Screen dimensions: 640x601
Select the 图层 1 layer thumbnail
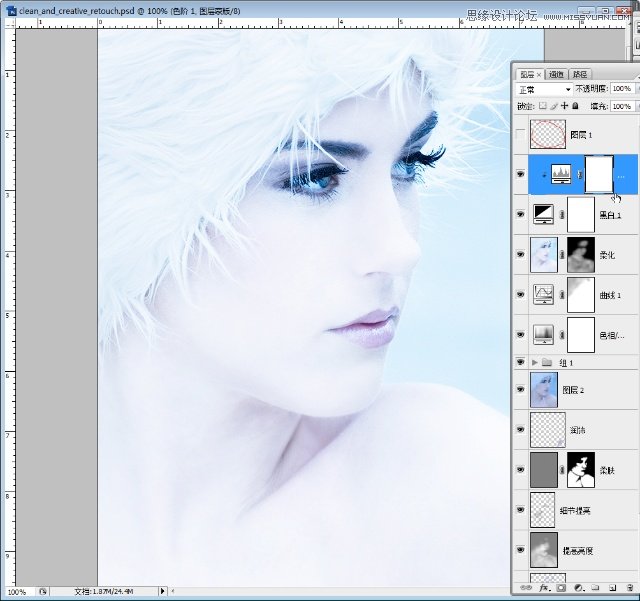coord(548,134)
